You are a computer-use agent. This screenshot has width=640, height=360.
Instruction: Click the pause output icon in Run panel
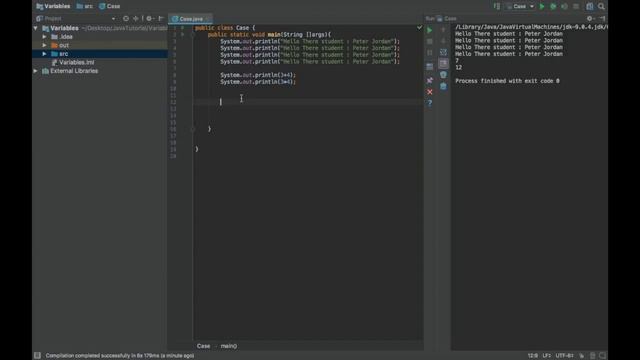pos(429,53)
